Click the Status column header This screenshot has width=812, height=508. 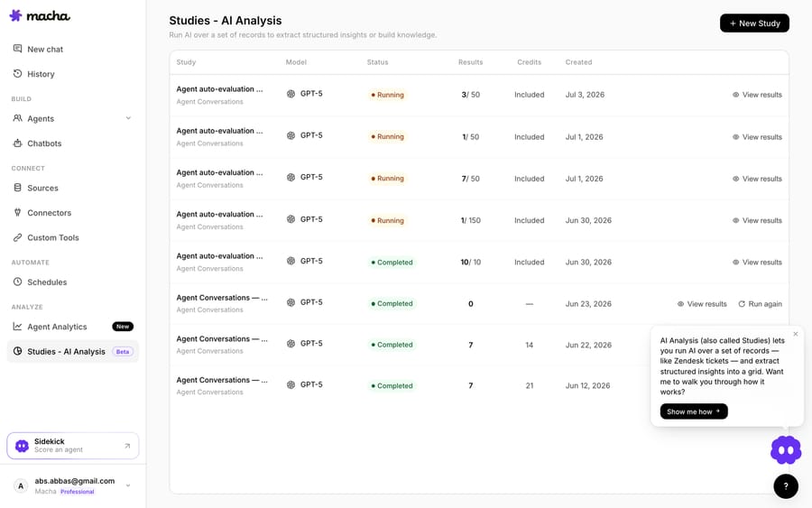(x=377, y=62)
